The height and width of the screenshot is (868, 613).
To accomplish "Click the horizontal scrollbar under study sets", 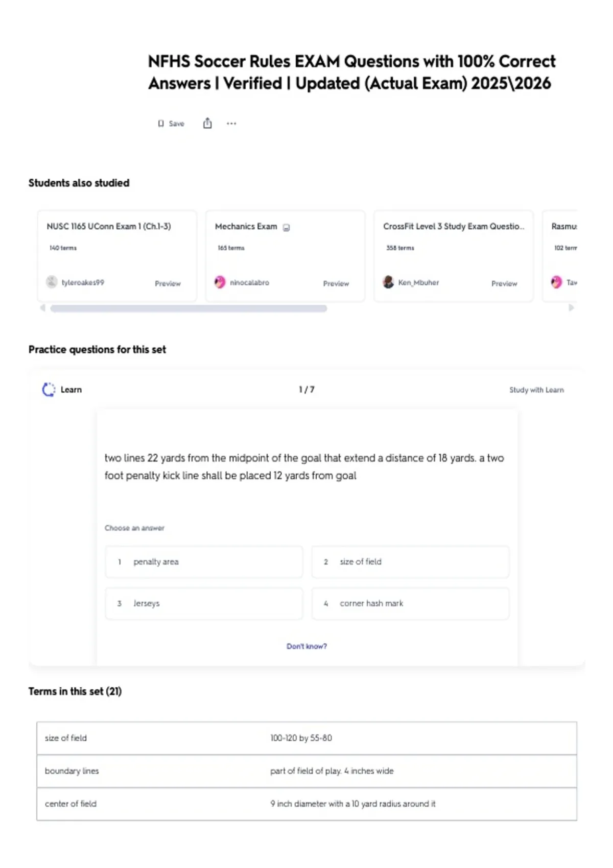I will coord(188,308).
